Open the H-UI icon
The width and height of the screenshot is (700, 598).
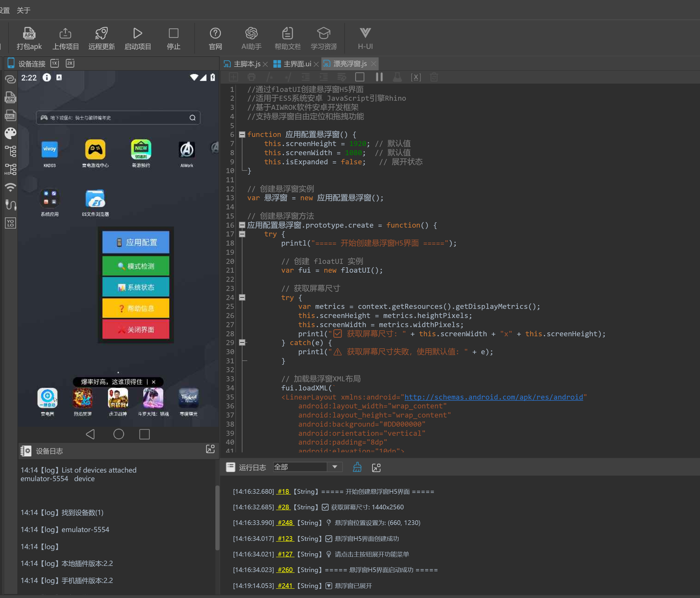[x=365, y=34]
